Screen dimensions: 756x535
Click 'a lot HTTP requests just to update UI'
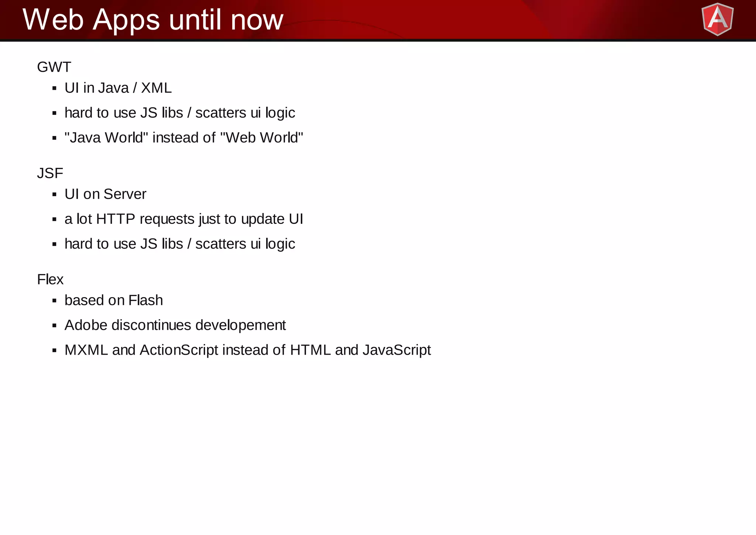click(x=184, y=219)
